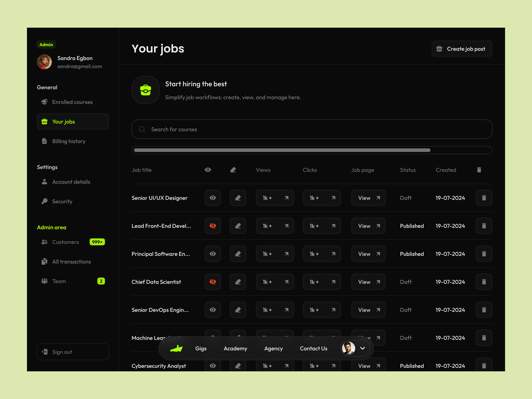The image size is (532, 399).
Task: Edit the Senior UI/UX Designer job post
Action: coord(238,198)
